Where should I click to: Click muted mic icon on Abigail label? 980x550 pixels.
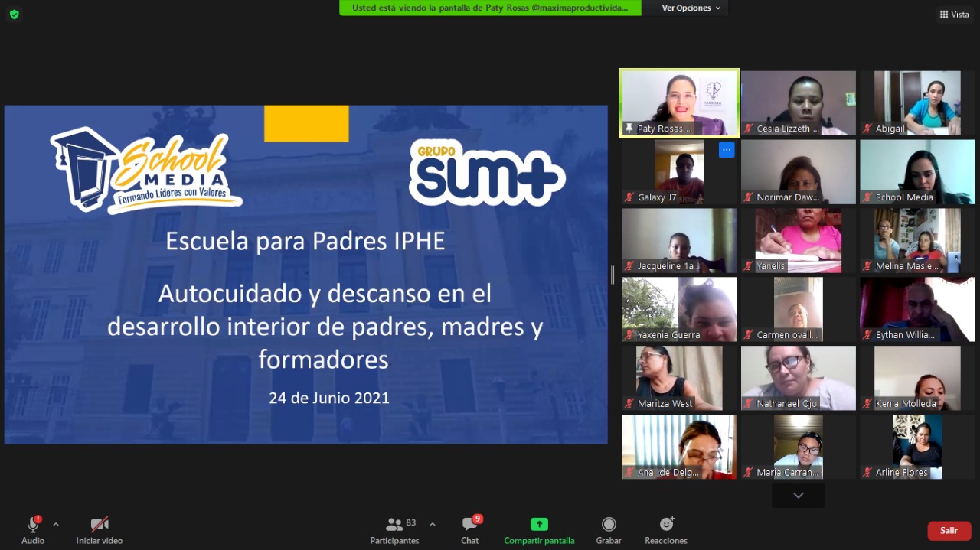tap(868, 129)
